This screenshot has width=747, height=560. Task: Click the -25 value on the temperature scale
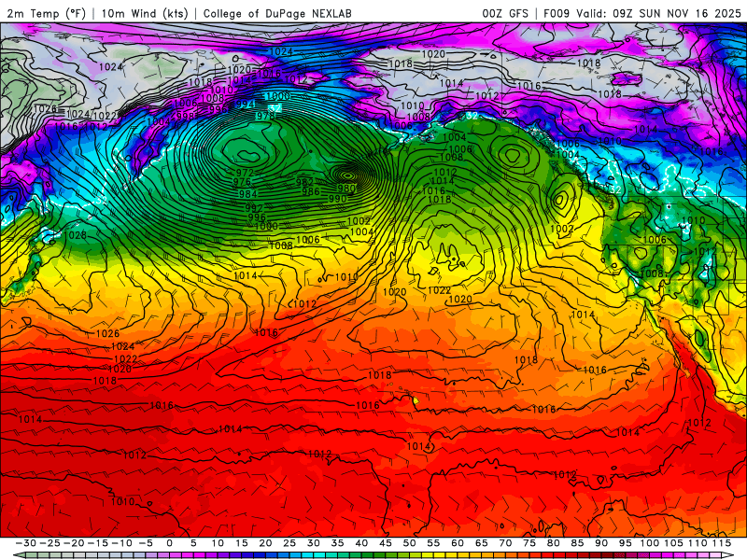coord(50,543)
